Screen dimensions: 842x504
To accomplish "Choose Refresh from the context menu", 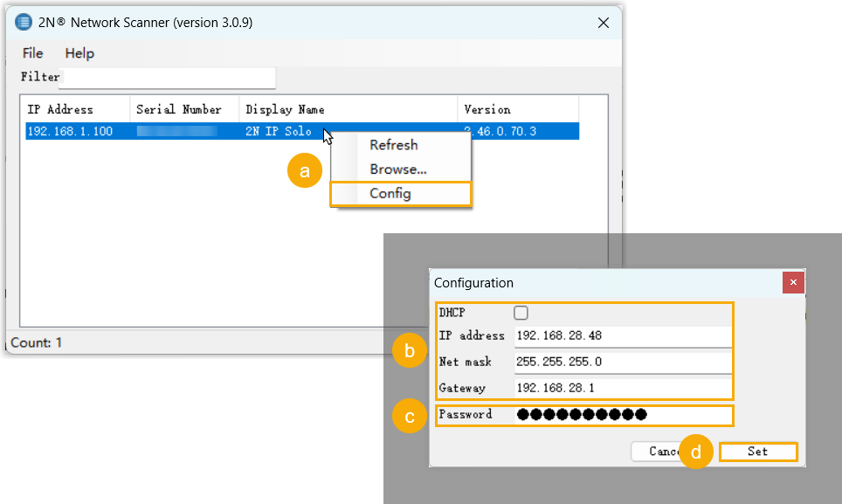I will 393,145.
